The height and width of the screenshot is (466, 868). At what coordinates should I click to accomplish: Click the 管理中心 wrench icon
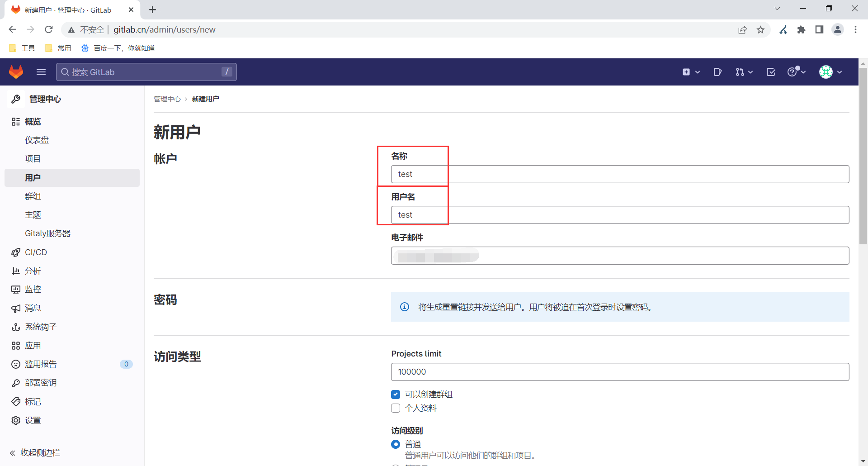point(16,99)
